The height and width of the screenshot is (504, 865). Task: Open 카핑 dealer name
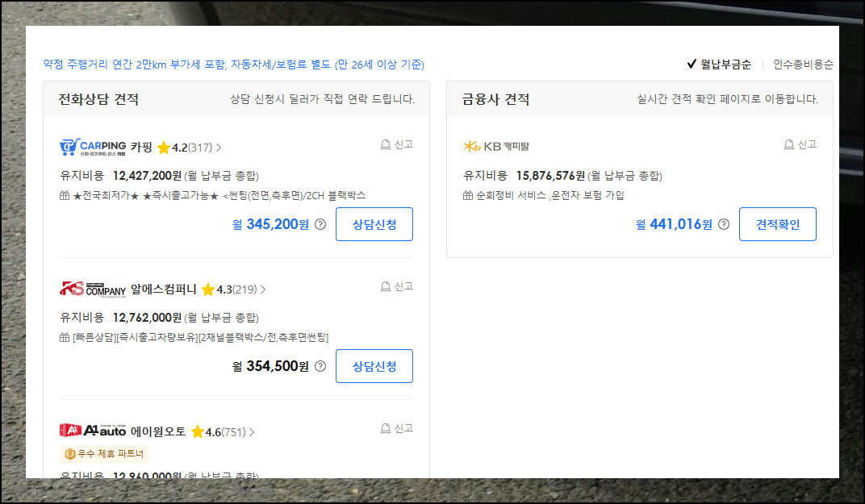pyautogui.click(x=141, y=148)
